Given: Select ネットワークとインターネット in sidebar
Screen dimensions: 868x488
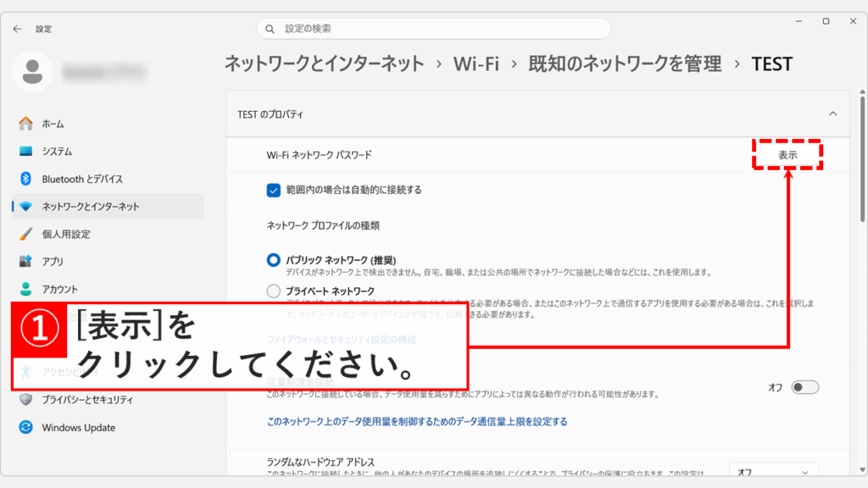Looking at the screenshot, I should tap(108, 207).
